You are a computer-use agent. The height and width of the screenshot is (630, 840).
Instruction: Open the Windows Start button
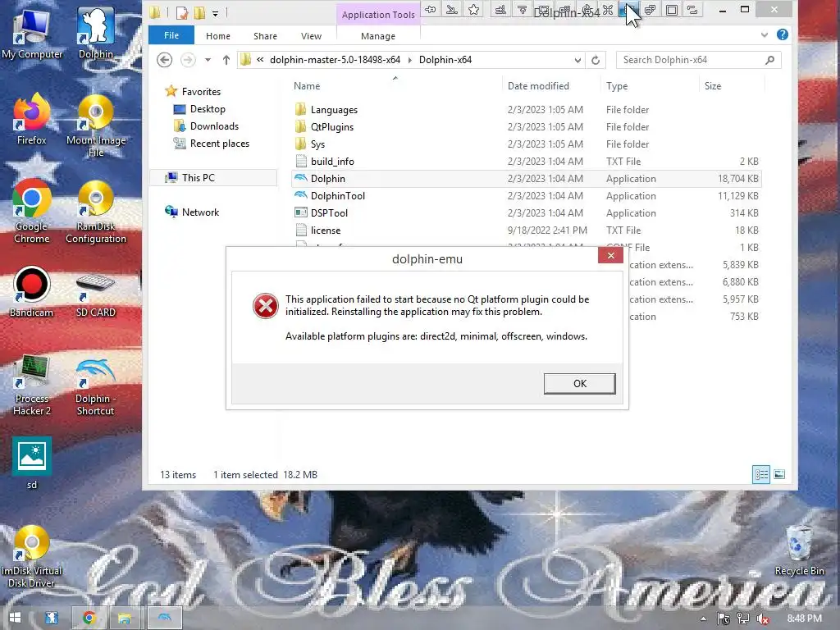click(x=15, y=618)
